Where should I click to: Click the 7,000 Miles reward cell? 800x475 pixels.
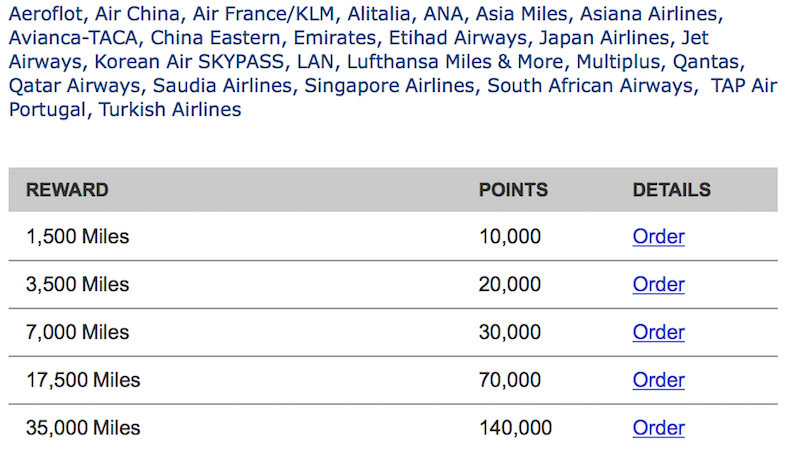[x=78, y=332]
